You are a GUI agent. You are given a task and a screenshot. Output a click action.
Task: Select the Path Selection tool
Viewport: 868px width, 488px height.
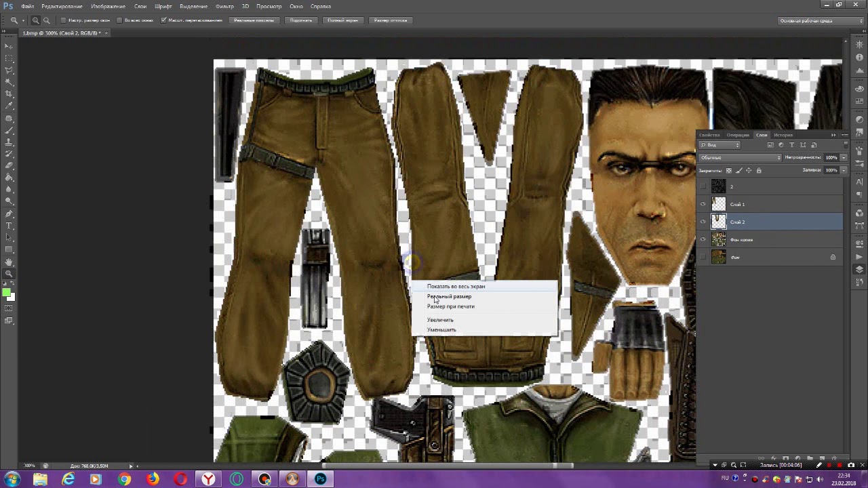click(x=9, y=237)
